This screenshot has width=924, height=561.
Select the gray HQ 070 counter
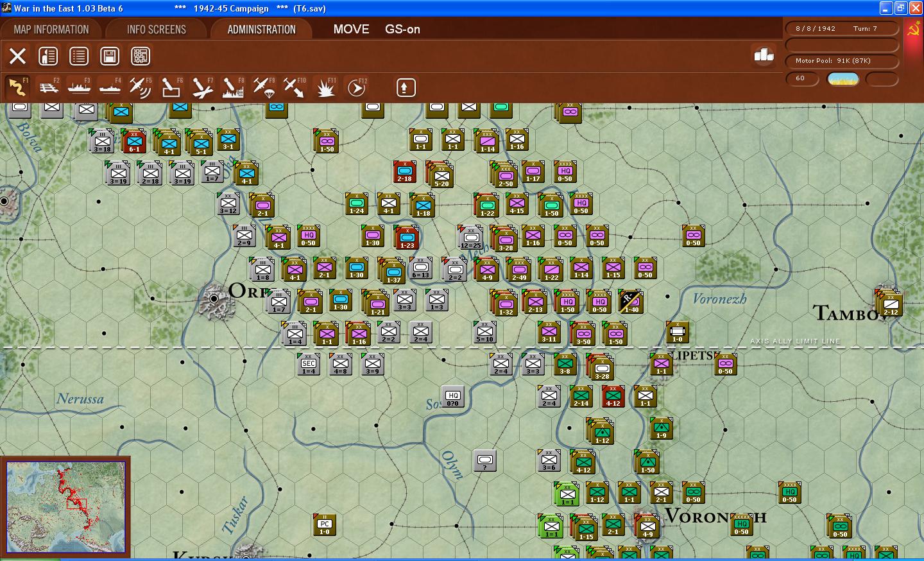pos(453,397)
